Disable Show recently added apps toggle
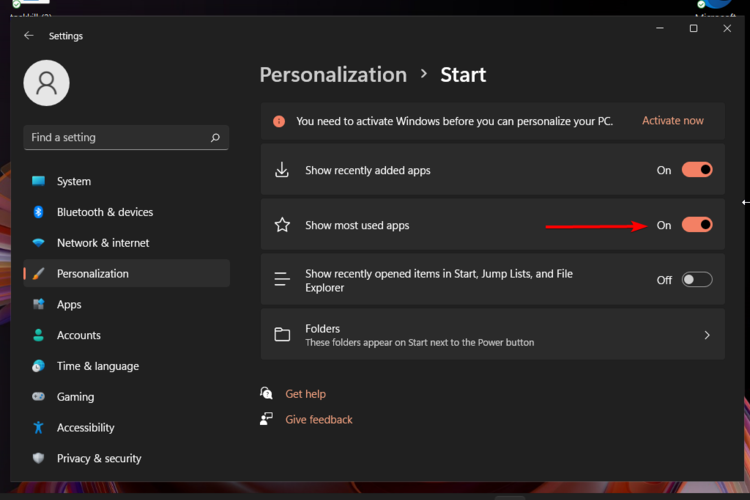Screen dimensions: 750x500 pyautogui.click(x=697, y=170)
